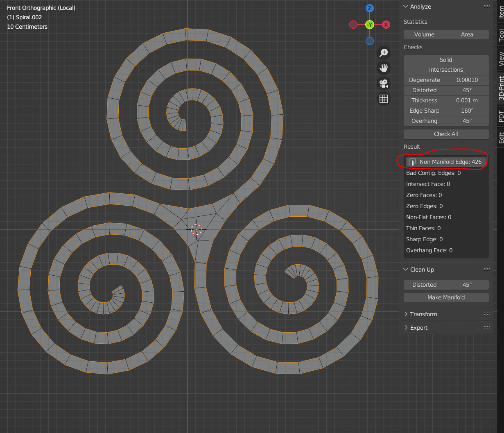
Task: Click the Analyze panel options dots icon
Action: click(486, 6)
